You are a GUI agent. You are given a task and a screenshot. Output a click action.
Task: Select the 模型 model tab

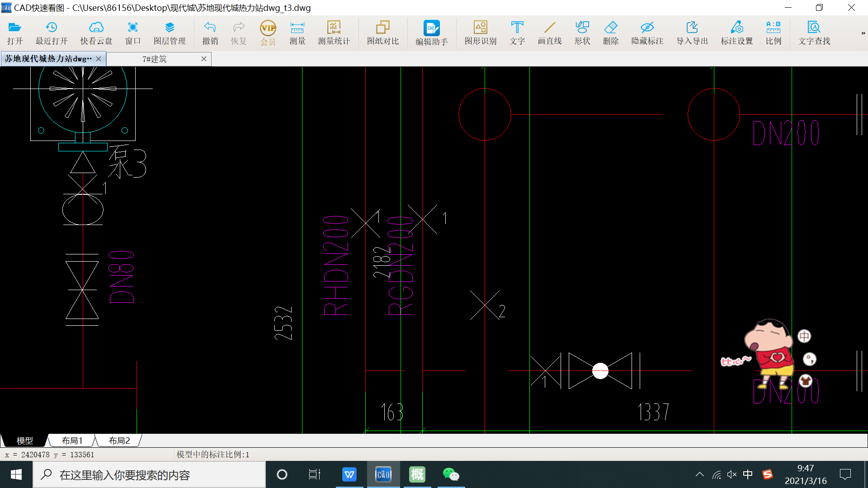point(25,441)
